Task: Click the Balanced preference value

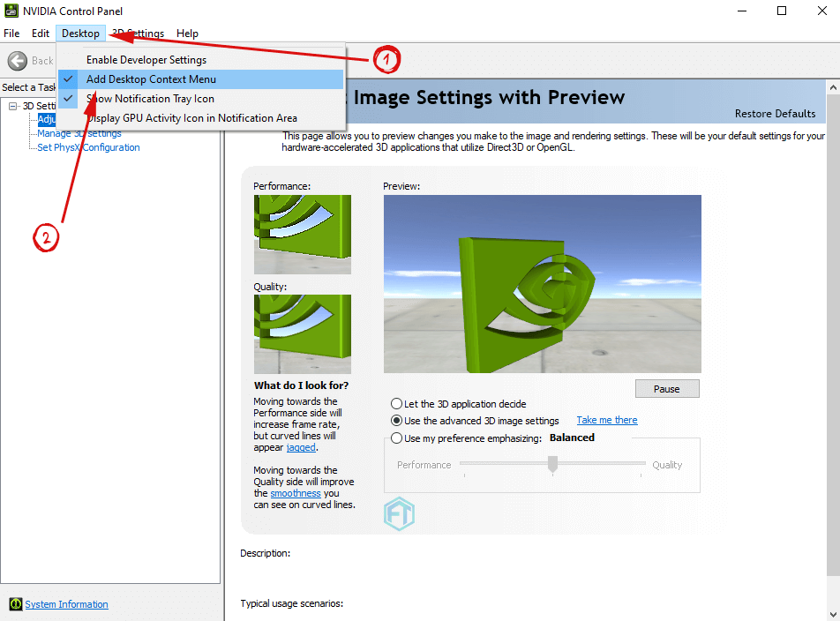Action: tap(572, 438)
